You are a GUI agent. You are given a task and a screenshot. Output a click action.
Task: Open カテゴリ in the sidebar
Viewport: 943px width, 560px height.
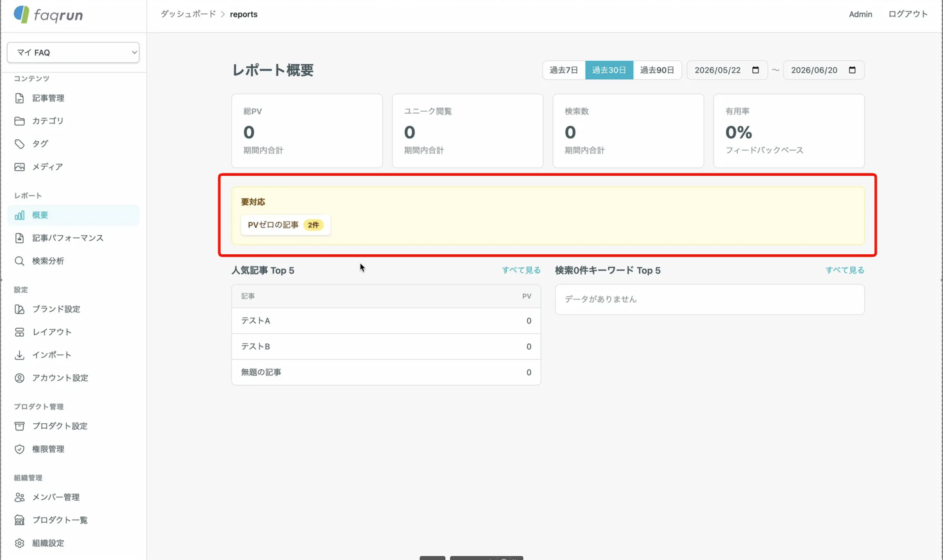[73, 121]
